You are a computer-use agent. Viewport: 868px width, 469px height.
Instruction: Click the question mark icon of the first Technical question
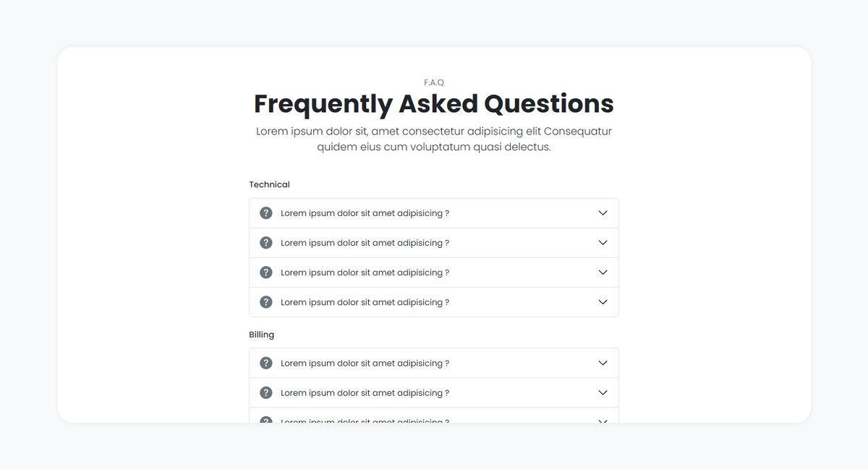click(266, 213)
